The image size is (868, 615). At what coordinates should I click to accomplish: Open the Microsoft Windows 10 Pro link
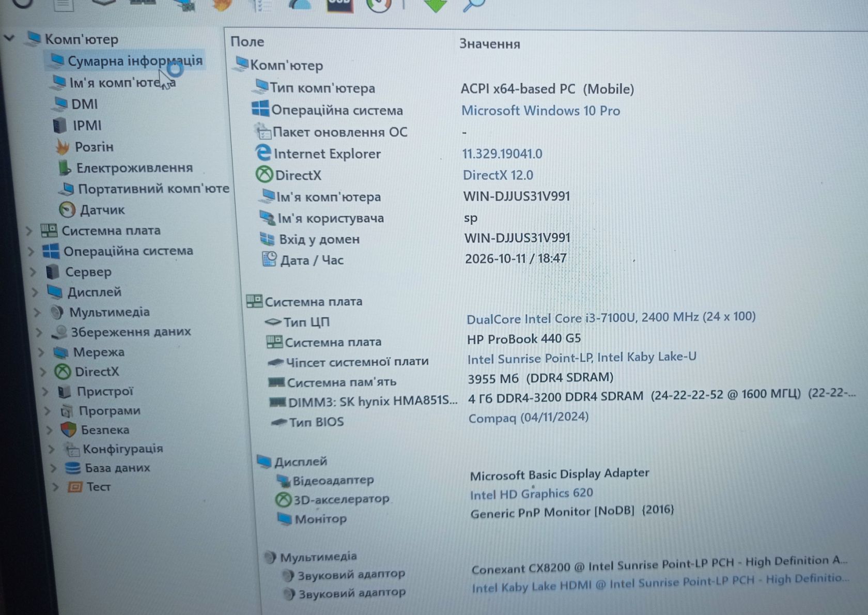point(540,111)
